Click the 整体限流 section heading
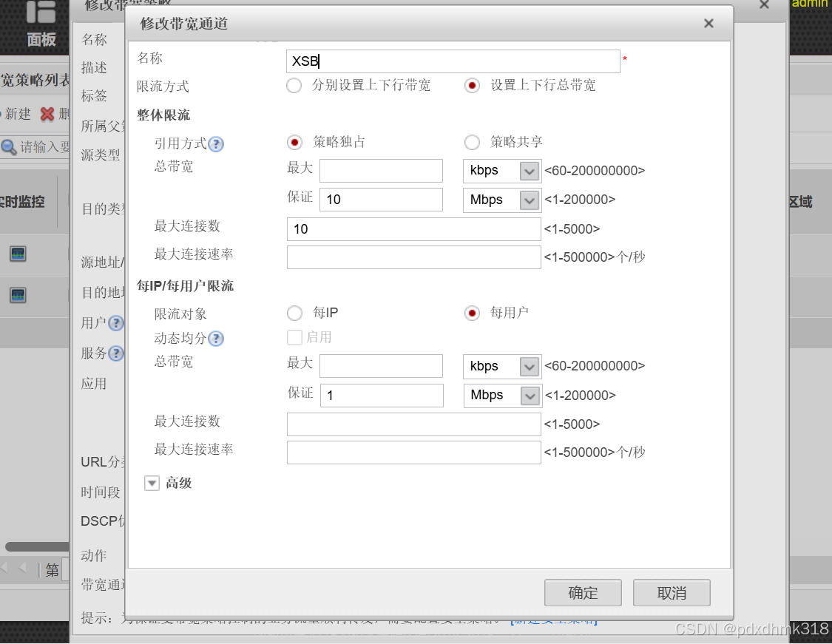 163,115
